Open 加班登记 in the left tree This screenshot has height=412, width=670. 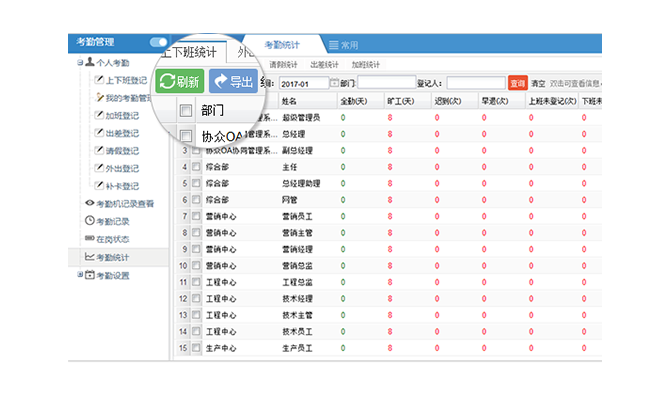[120, 115]
